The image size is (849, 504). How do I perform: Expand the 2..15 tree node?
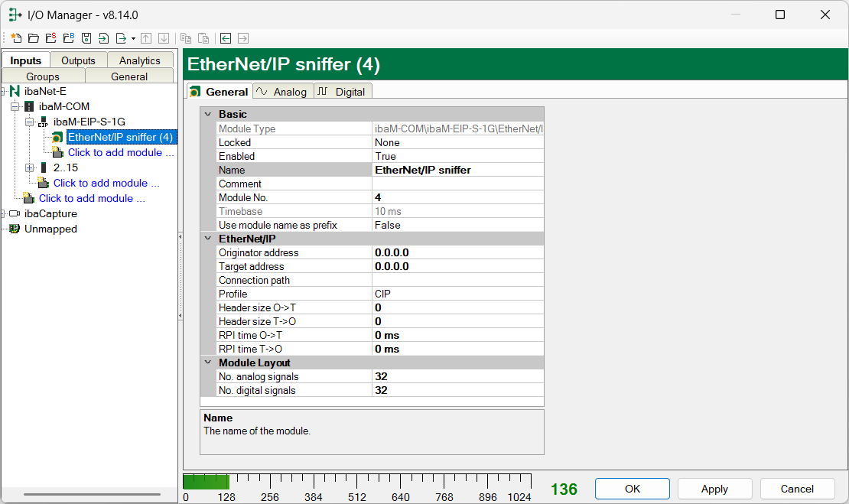point(30,167)
